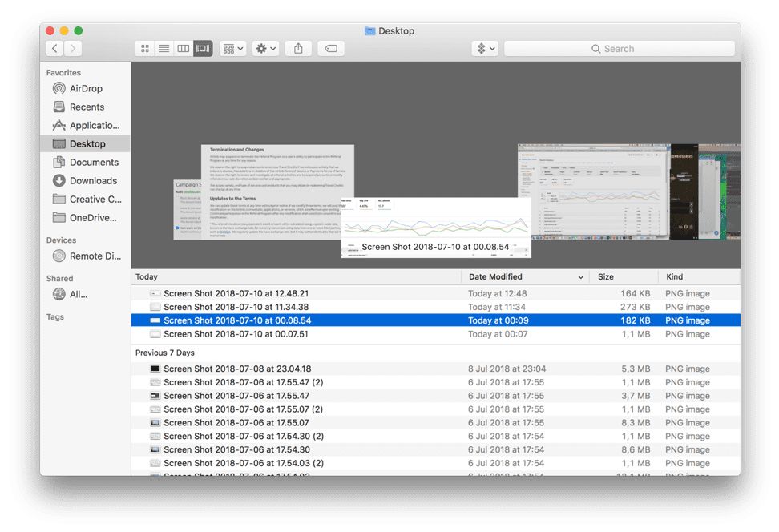Switch to list view in toolbar
Viewport: 779px width, 532px height.
[x=164, y=49]
